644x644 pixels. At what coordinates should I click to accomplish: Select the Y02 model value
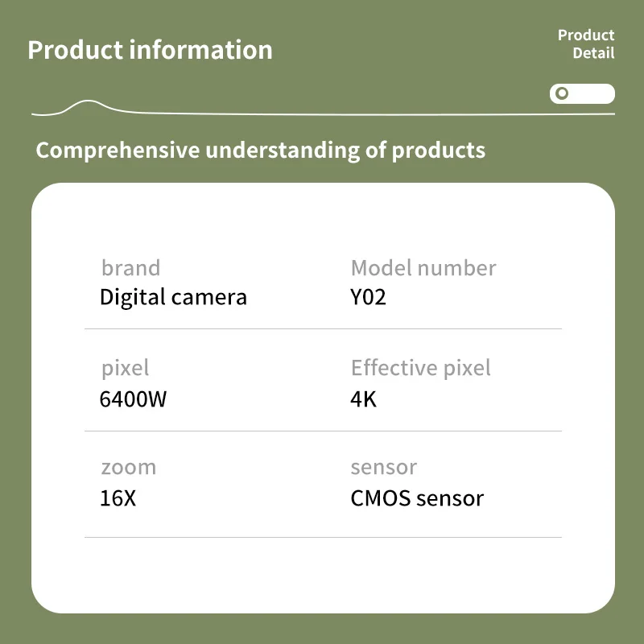click(x=368, y=297)
